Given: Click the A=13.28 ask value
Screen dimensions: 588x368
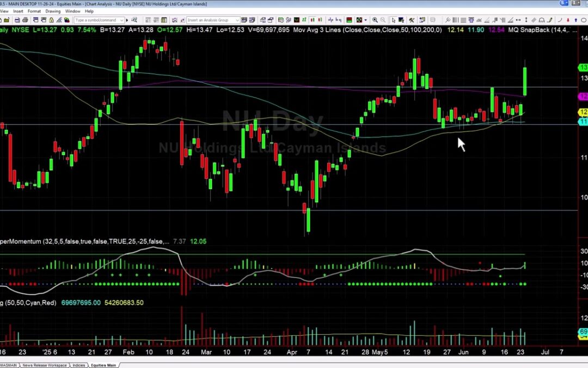Looking at the screenshot, I should (x=141, y=29).
